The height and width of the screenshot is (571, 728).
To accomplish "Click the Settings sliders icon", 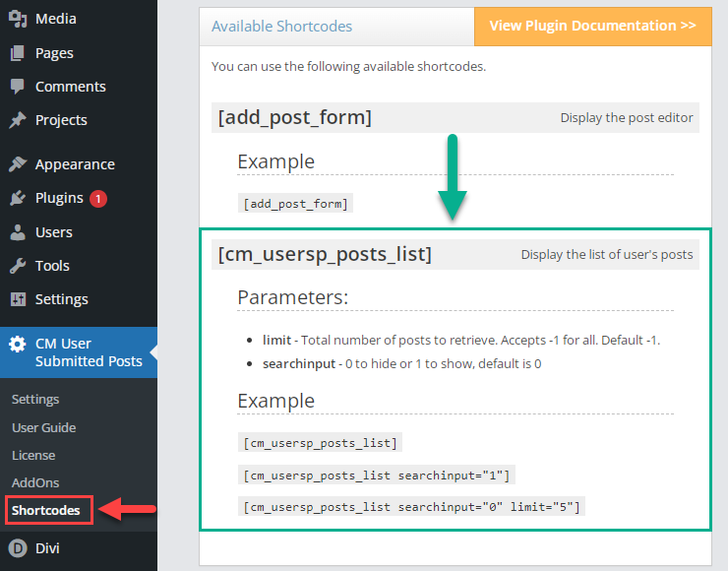I will (x=18, y=299).
